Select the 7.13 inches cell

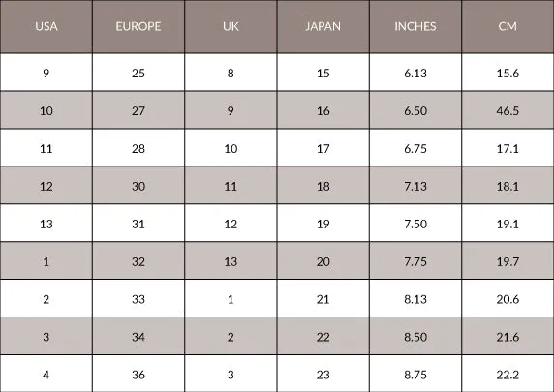[x=415, y=186]
